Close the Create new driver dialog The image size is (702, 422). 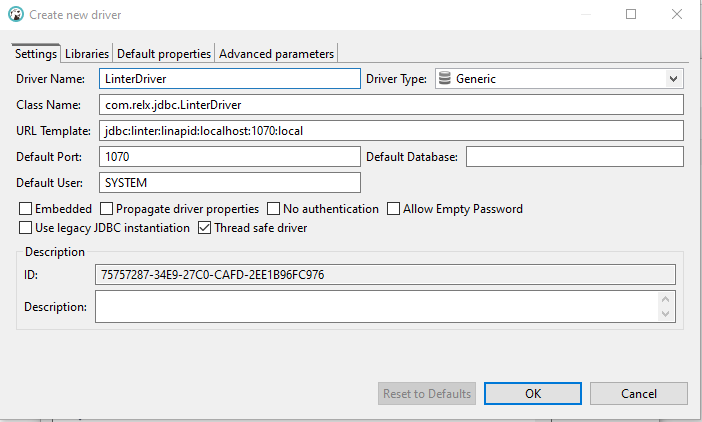[678, 15]
